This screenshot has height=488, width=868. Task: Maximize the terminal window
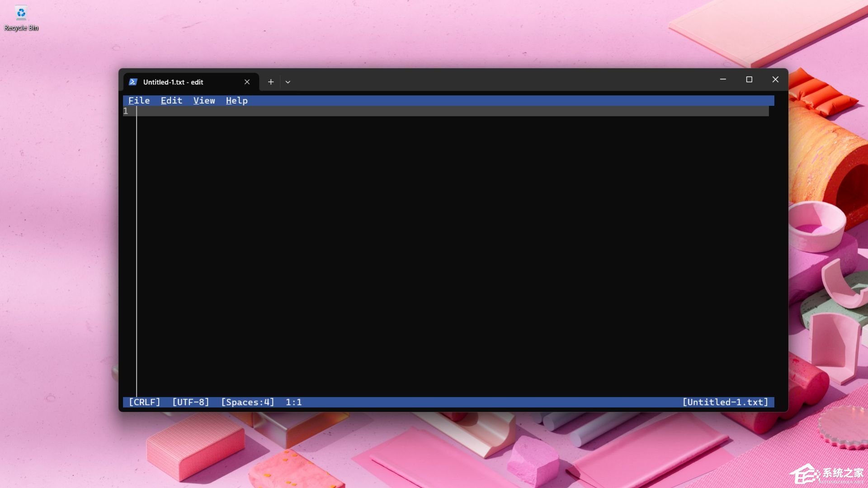click(x=750, y=80)
